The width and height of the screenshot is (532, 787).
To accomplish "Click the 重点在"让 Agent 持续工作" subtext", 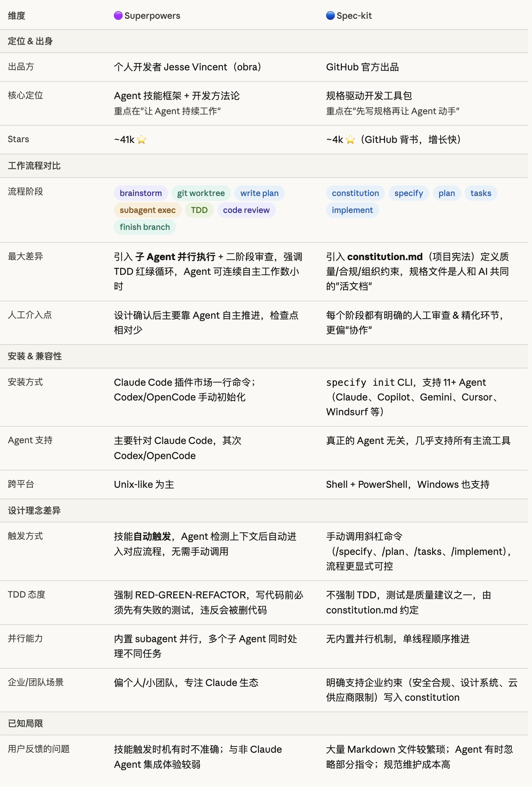I will (x=167, y=111).
